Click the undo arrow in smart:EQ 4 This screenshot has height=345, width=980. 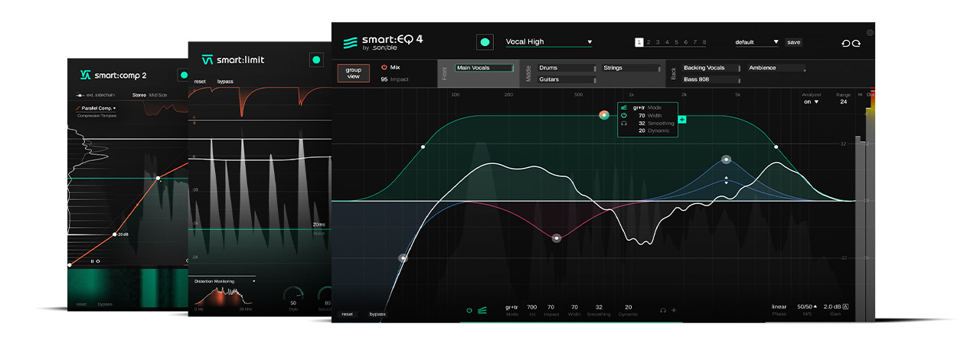[844, 43]
